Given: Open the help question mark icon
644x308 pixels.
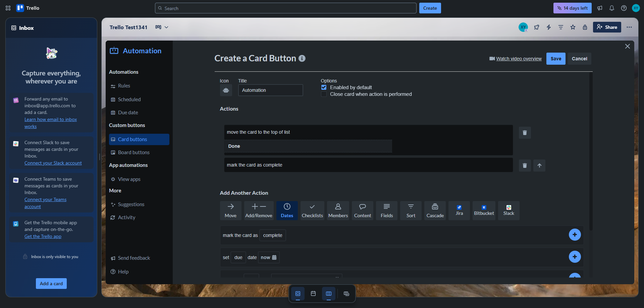Looking at the screenshot, I should click(624, 8).
